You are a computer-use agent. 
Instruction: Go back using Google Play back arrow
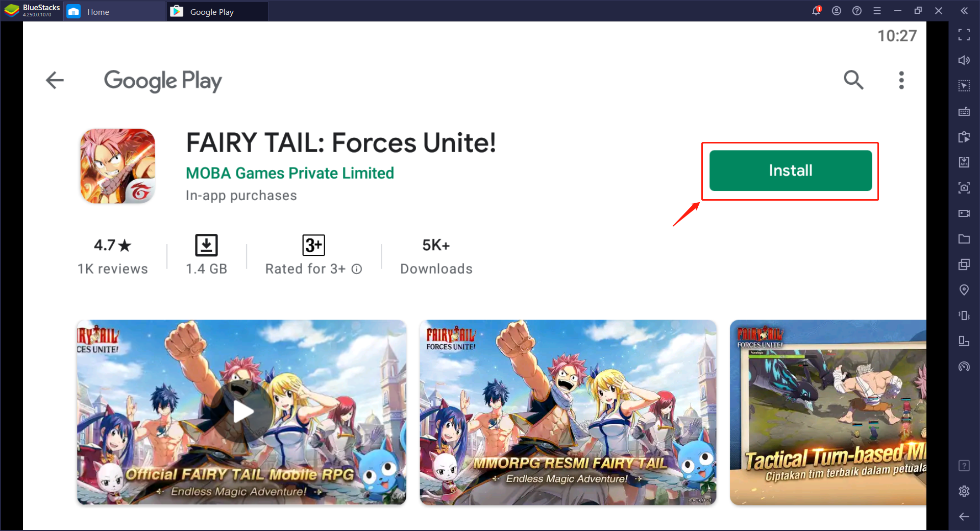(x=55, y=80)
